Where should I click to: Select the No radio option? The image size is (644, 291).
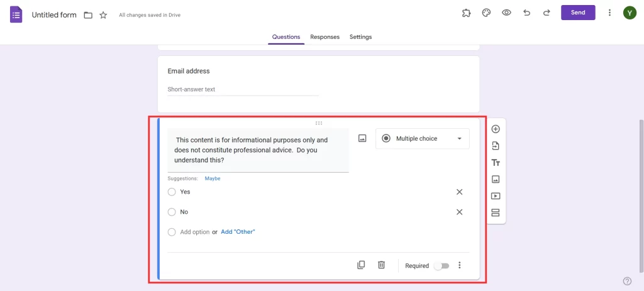coord(172,212)
